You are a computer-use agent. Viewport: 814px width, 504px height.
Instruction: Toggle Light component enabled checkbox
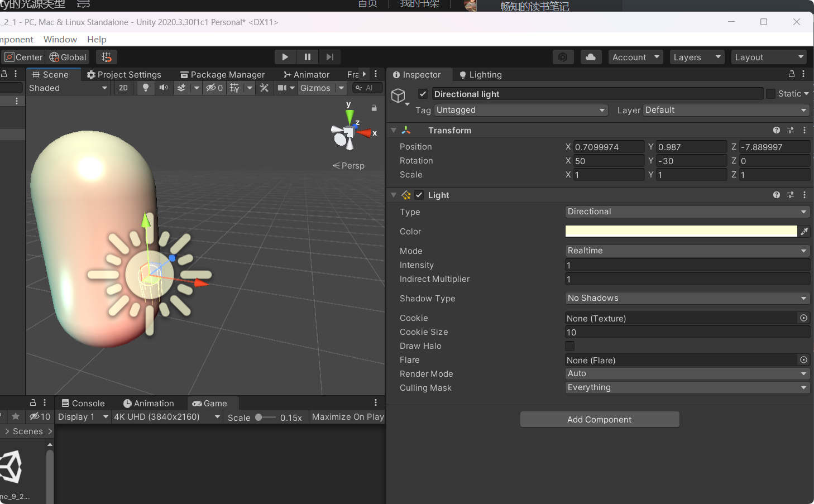pos(419,195)
